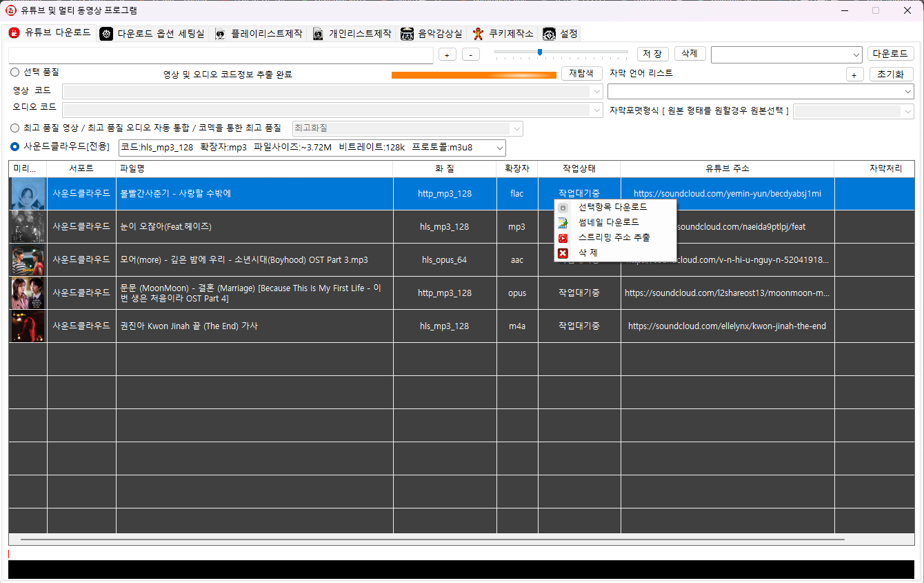Open the 영상 코드 dropdown

(332, 91)
